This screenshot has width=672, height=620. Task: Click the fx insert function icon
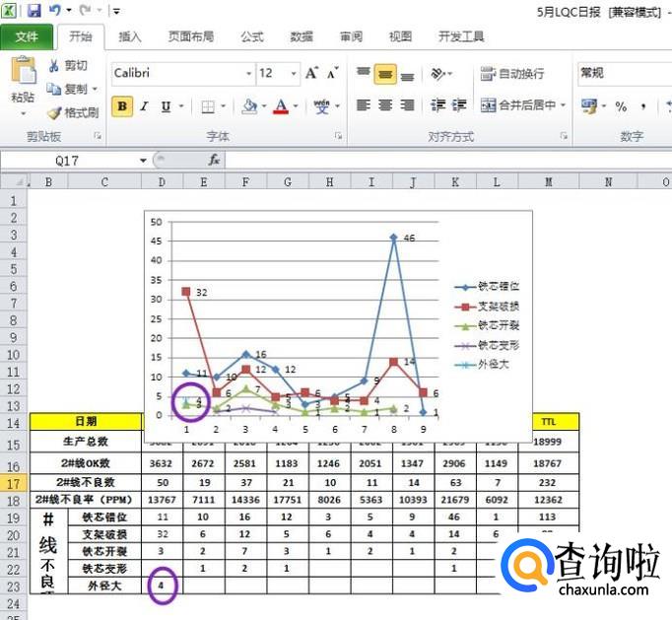tap(214, 161)
